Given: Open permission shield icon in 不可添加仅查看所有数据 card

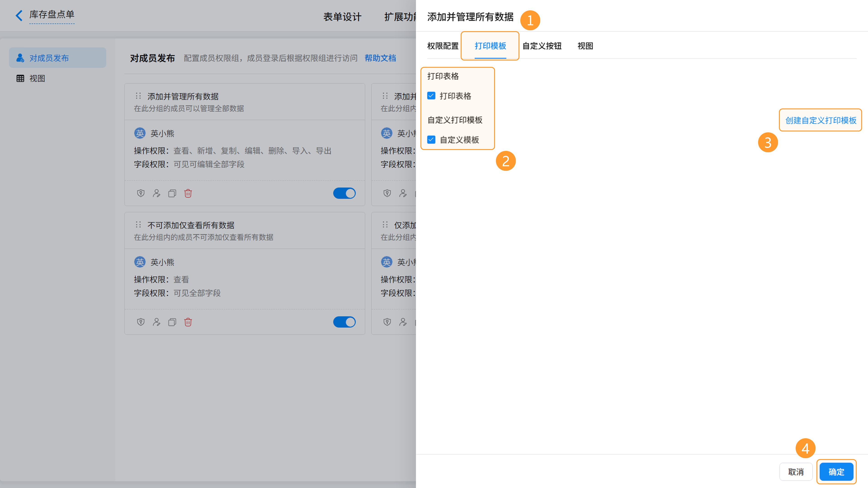Looking at the screenshot, I should coord(141,322).
